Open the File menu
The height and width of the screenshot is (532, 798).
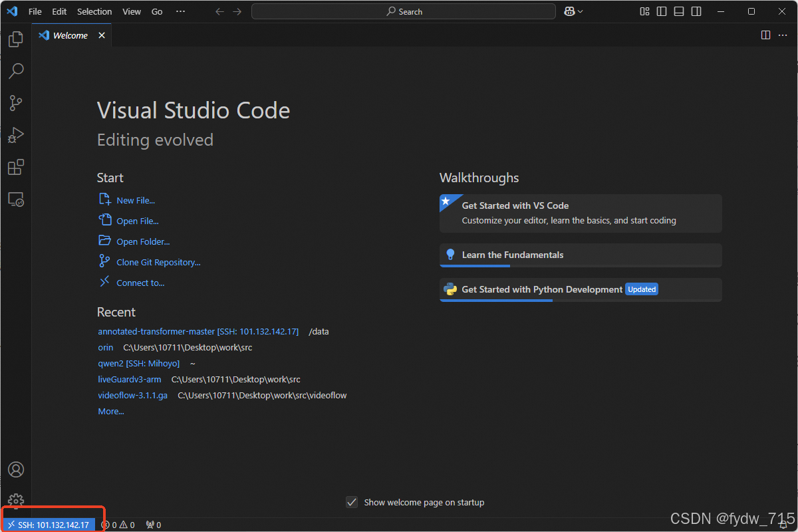pos(35,11)
